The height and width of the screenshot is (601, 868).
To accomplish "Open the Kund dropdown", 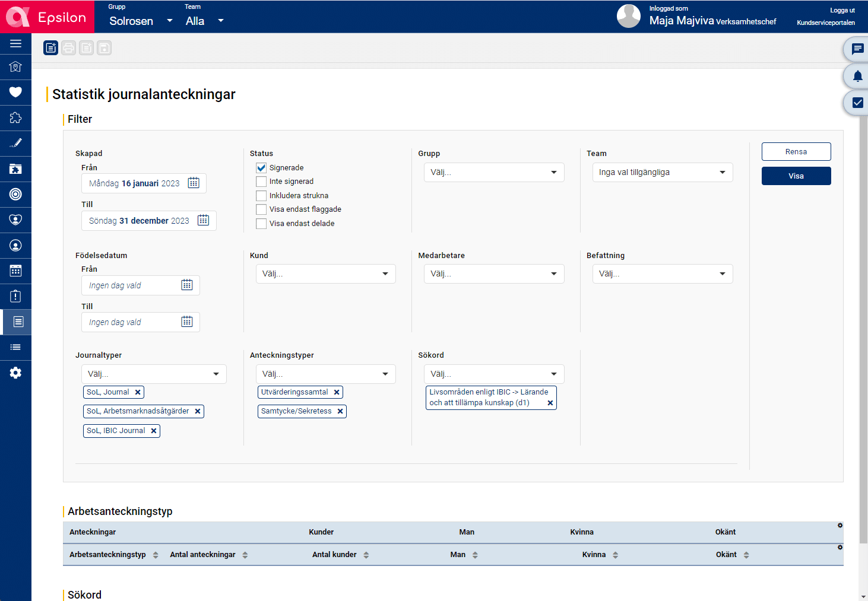I will coord(325,274).
